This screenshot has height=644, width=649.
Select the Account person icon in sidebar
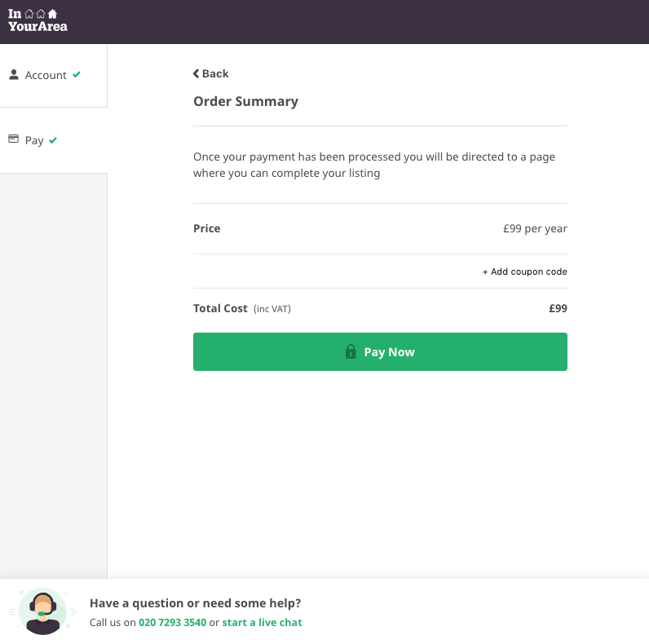coord(14,74)
